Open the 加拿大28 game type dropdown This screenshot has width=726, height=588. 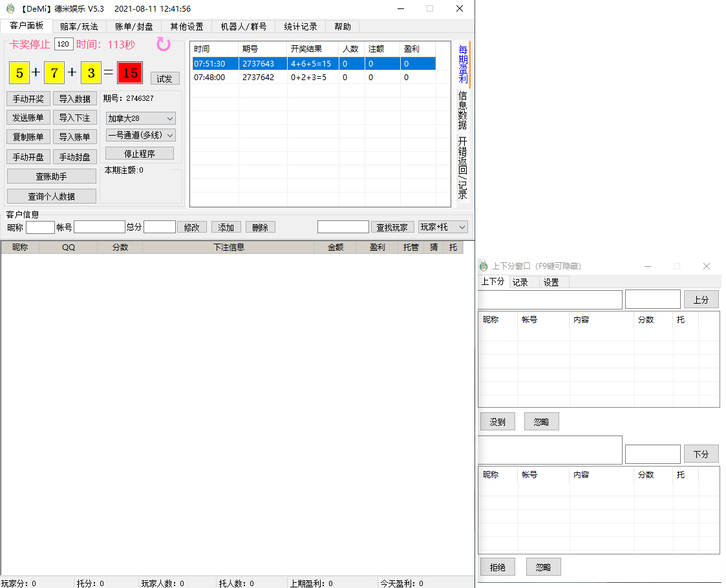click(x=140, y=119)
